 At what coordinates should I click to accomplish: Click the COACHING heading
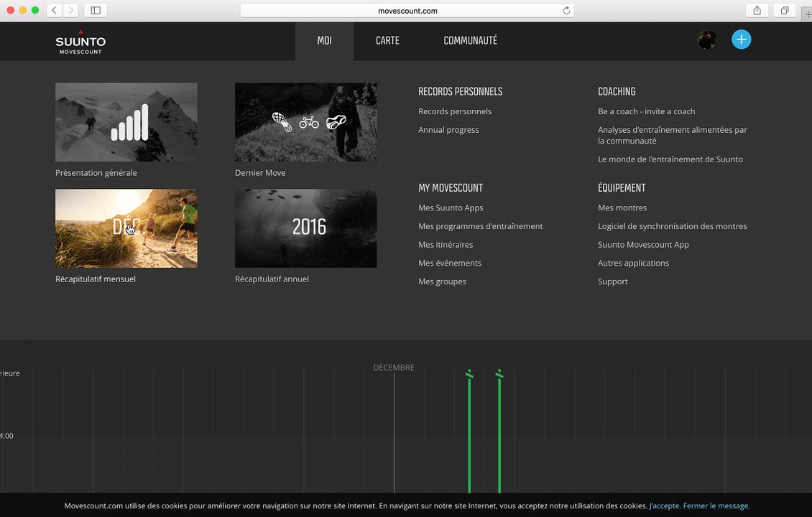pos(617,92)
